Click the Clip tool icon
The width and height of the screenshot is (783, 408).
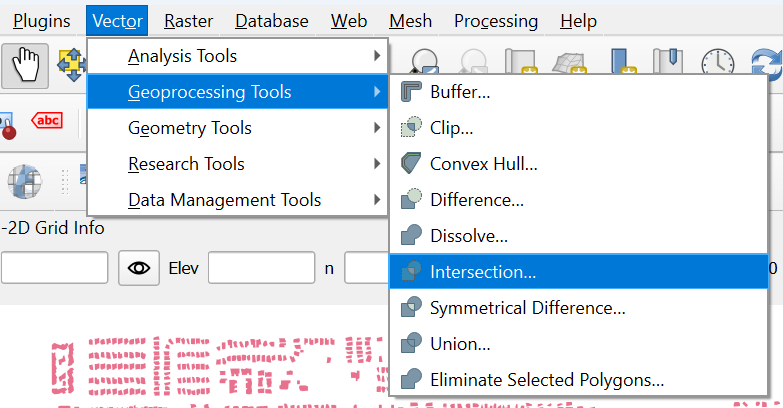click(x=412, y=128)
